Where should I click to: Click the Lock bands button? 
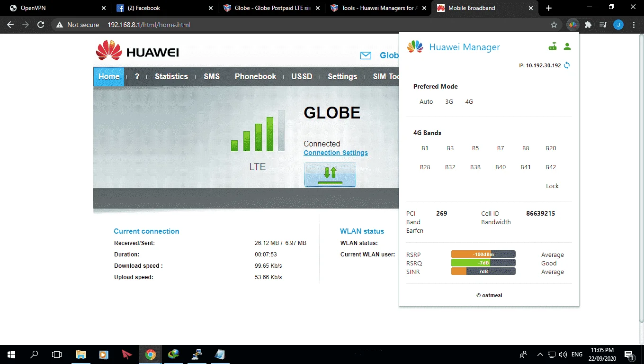(552, 186)
